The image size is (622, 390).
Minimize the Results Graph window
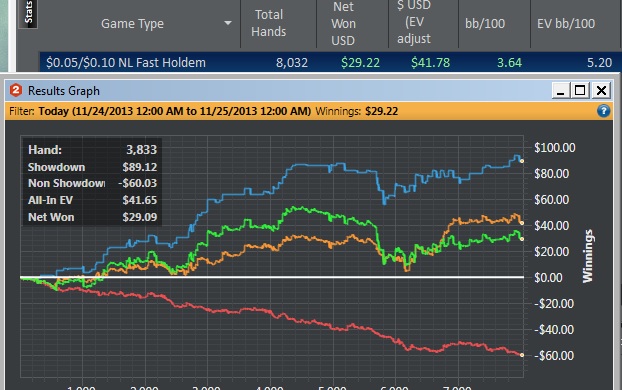coord(561,91)
